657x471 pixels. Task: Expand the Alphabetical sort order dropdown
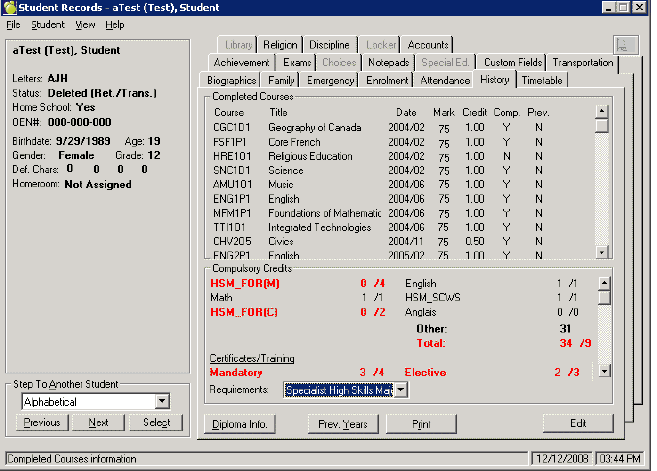pyautogui.click(x=162, y=402)
